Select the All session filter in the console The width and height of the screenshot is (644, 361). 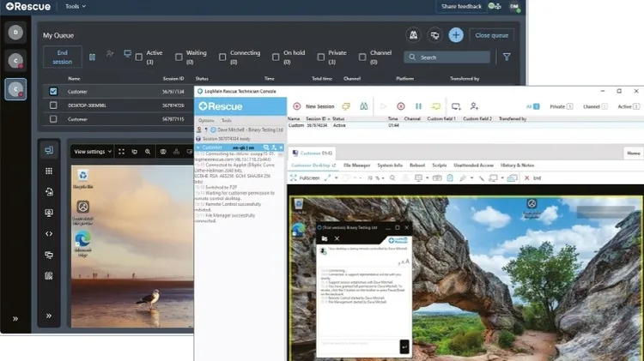click(532, 106)
